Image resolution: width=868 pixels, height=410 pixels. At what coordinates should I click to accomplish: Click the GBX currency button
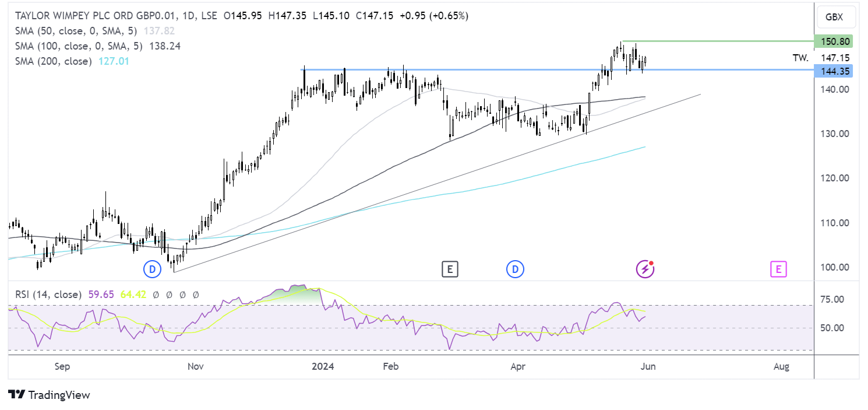click(837, 17)
